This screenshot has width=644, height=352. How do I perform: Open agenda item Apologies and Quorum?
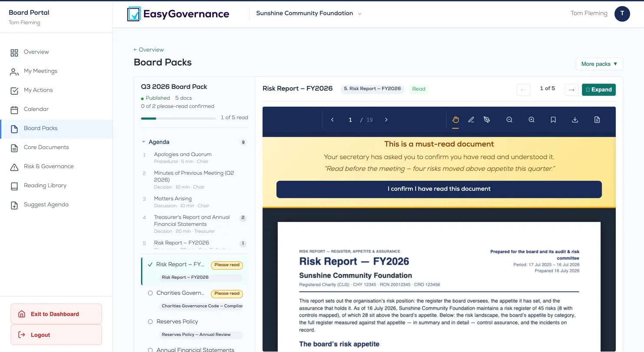coord(195,157)
